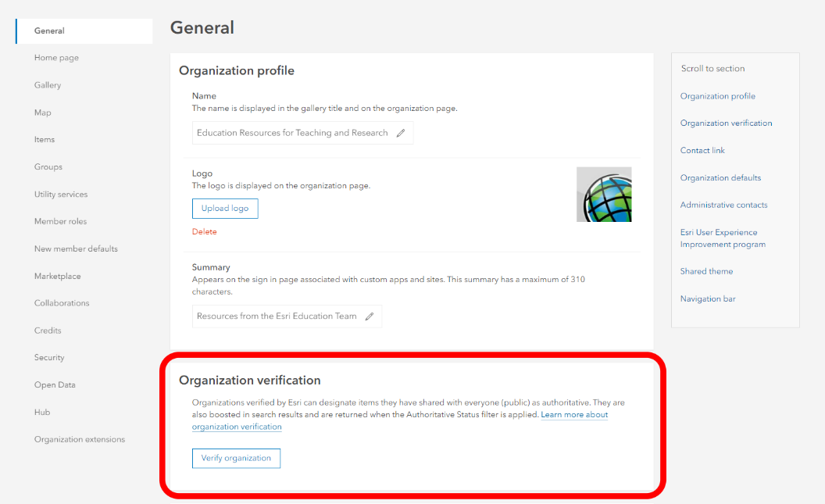Edit organization name with pencil icon

[x=401, y=133]
